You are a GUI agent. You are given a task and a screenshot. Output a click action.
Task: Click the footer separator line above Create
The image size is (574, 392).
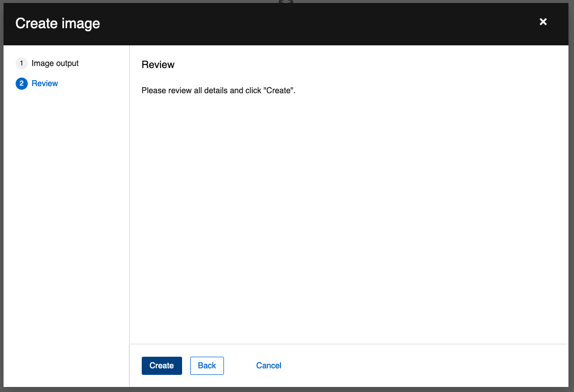[348, 344]
